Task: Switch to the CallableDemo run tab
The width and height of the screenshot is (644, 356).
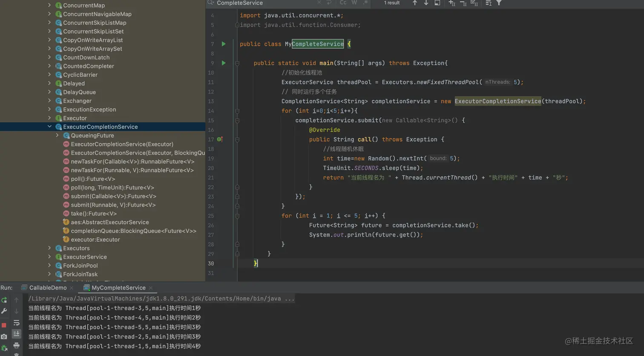Action: click(x=48, y=288)
